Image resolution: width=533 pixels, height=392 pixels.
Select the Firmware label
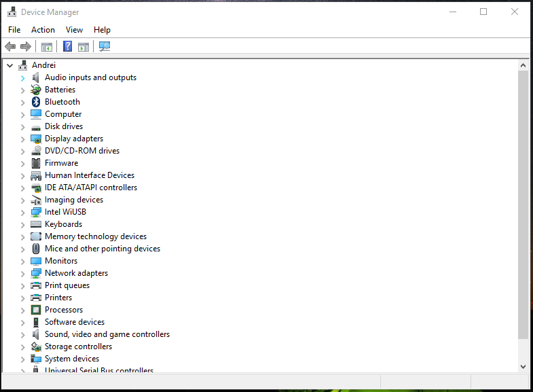pos(62,163)
